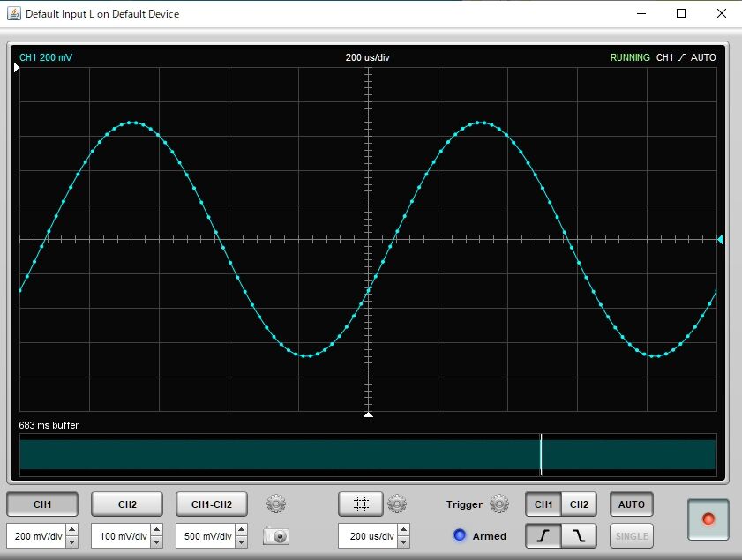Increase CH1-CH2 500 mV/div scale
Viewport: 742px width, 560px height.
click(242, 530)
